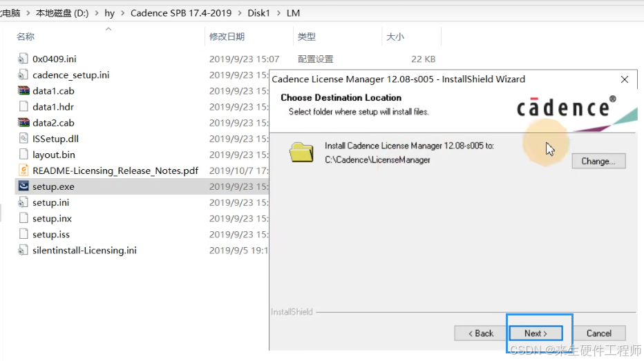
Task: Click Change... to pick another folder
Action: click(598, 162)
